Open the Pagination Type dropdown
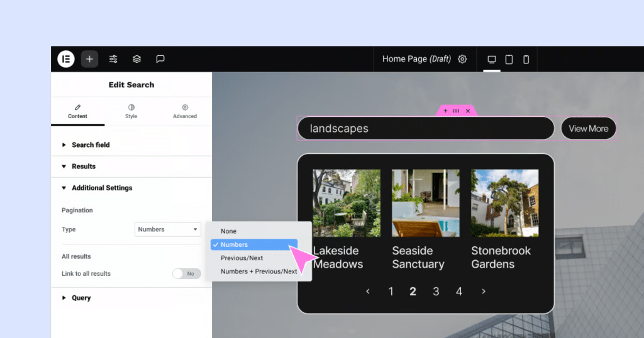This screenshot has height=338, width=644. [x=167, y=229]
